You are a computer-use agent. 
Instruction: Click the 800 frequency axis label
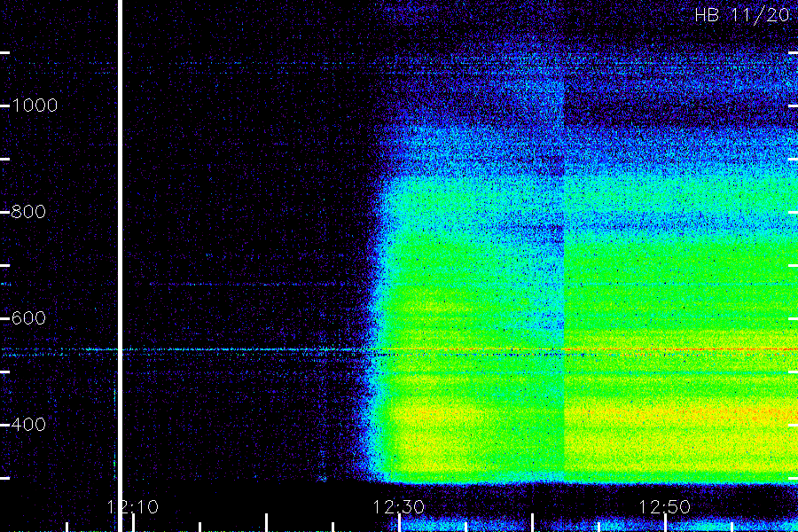click(x=28, y=212)
